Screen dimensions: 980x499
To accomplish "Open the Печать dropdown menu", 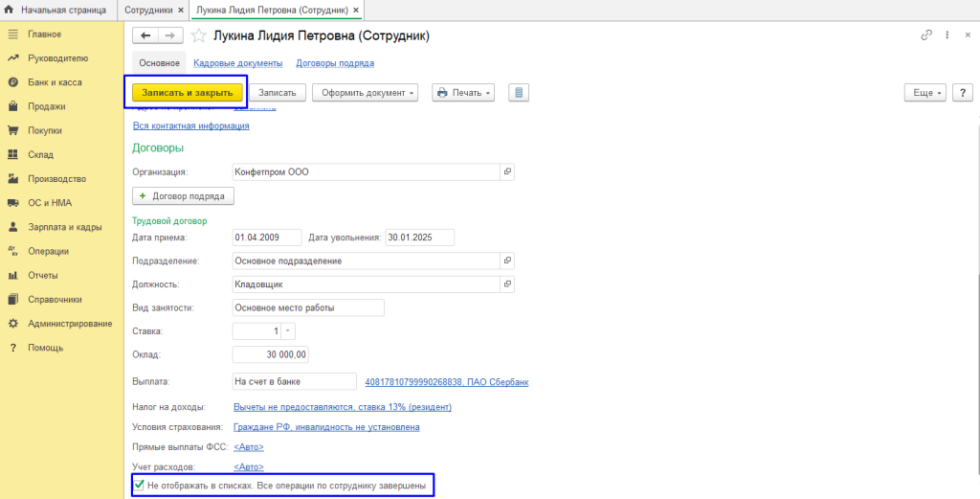I will point(464,93).
